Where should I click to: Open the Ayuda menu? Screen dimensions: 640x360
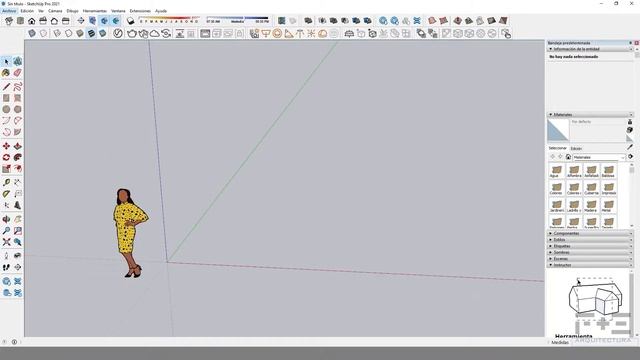click(x=161, y=11)
